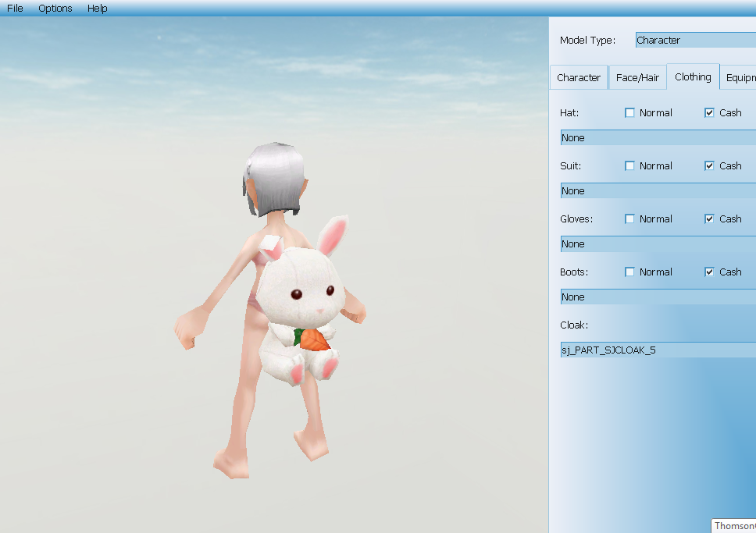Image resolution: width=756 pixels, height=533 pixels.
Task: Enable Normal checkbox for Boots
Action: pyautogui.click(x=630, y=272)
